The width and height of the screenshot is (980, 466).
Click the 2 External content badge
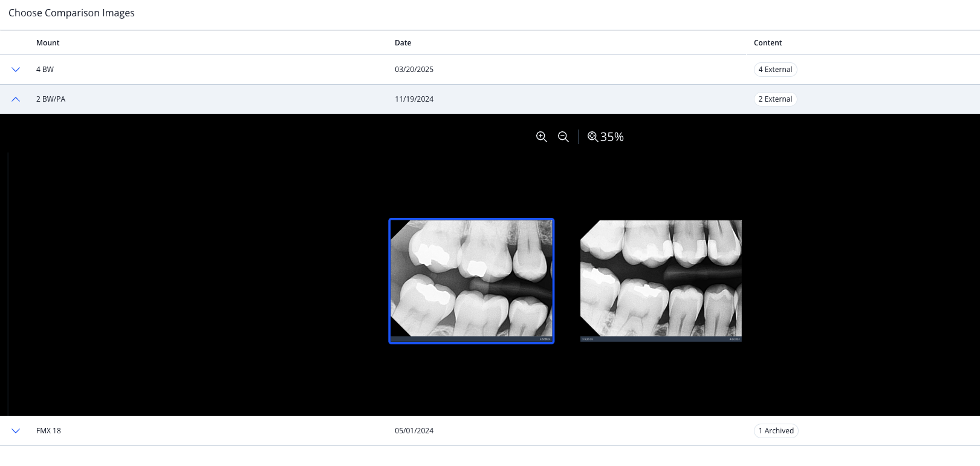coord(776,99)
